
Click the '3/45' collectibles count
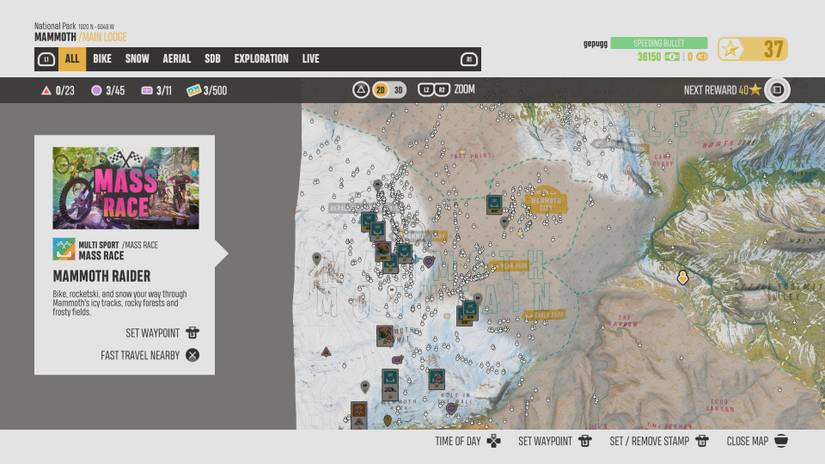pyautogui.click(x=115, y=91)
